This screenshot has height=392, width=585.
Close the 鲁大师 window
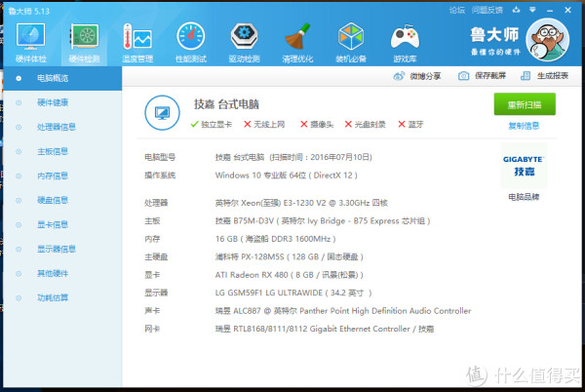coord(567,10)
